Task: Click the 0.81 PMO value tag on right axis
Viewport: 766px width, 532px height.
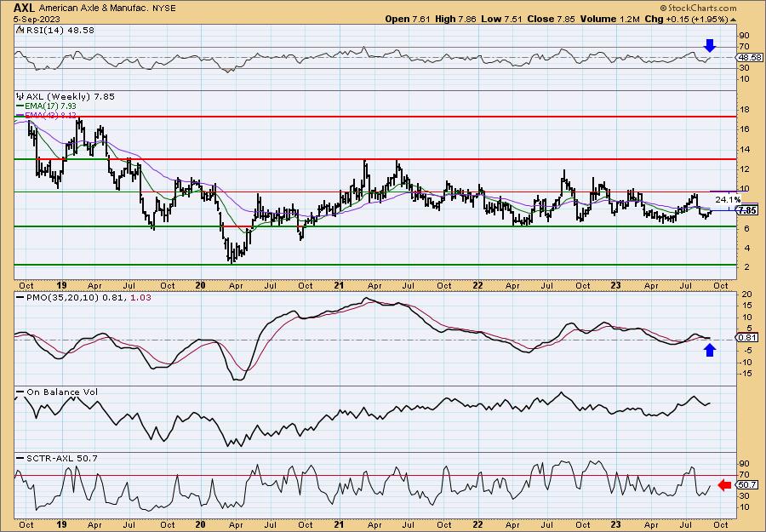Action: [x=748, y=338]
